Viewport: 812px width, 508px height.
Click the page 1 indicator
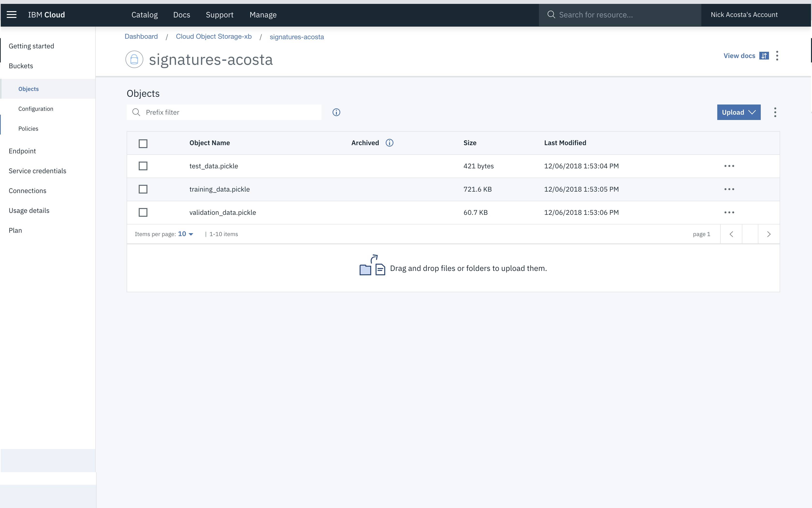pos(701,234)
